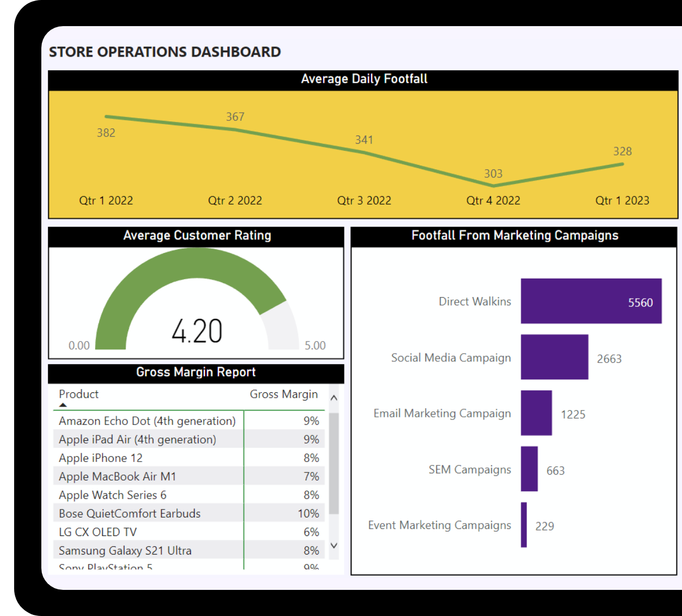
Task: Click the 382 footfall data label
Action: click(106, 133)
